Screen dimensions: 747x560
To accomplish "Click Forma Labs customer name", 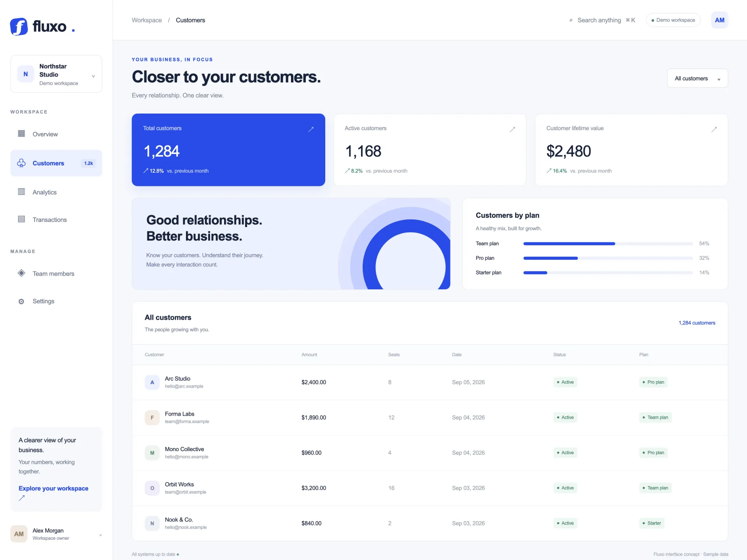I will [179, 414].
